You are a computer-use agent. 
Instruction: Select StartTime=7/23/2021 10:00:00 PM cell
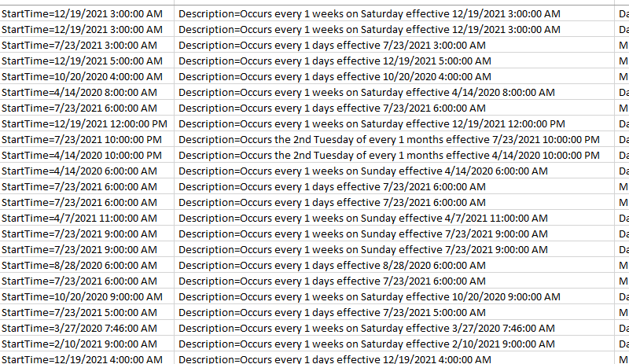click(87, 140)
